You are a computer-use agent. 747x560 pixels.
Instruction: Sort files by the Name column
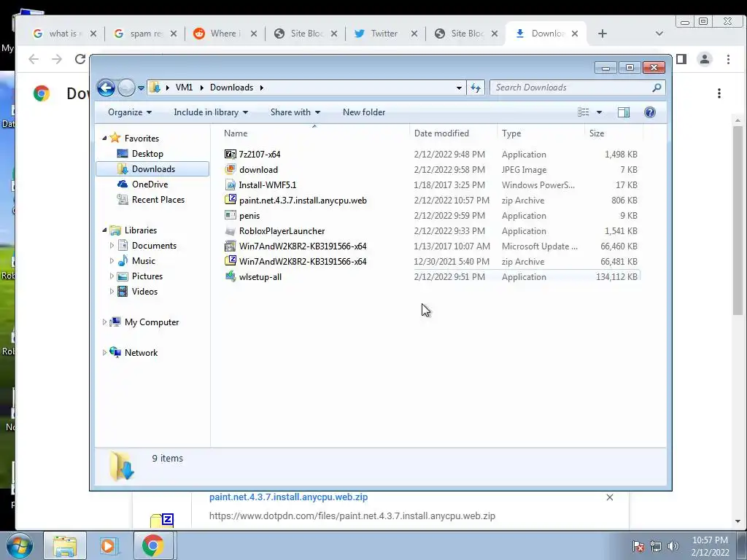[314, 133]
